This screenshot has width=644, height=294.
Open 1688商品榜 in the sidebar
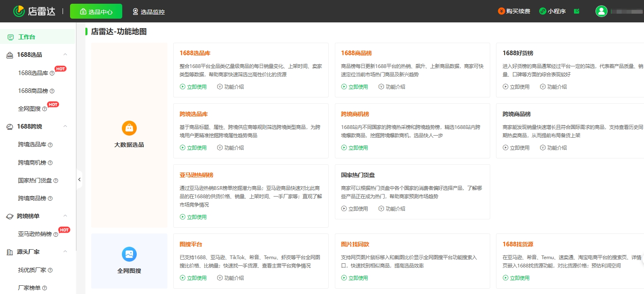click(33, 91)
